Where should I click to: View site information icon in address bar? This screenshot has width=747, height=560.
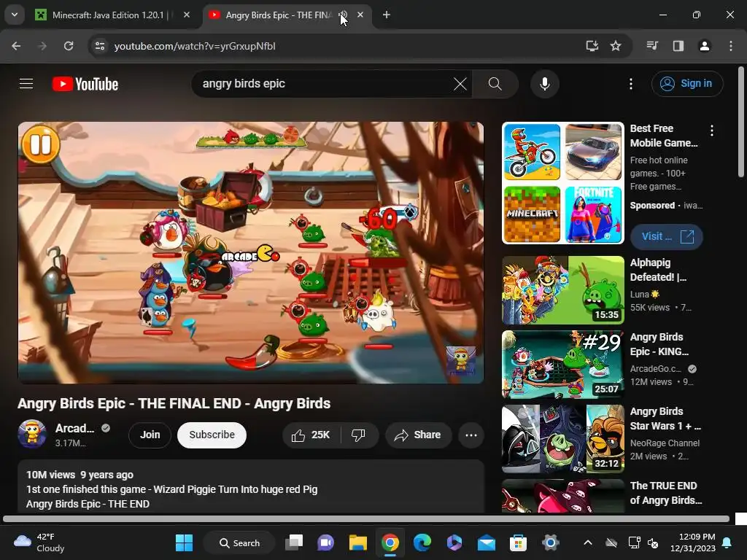[x=99, y=46]
